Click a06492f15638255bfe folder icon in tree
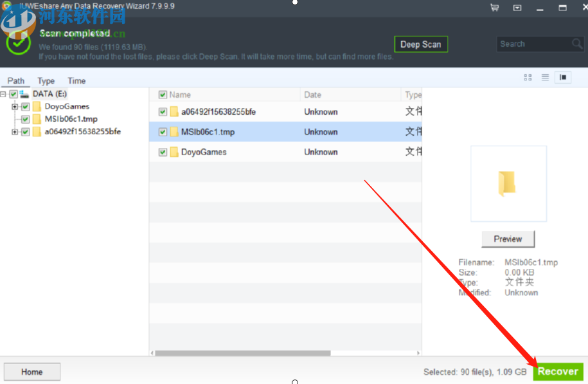 37,132
